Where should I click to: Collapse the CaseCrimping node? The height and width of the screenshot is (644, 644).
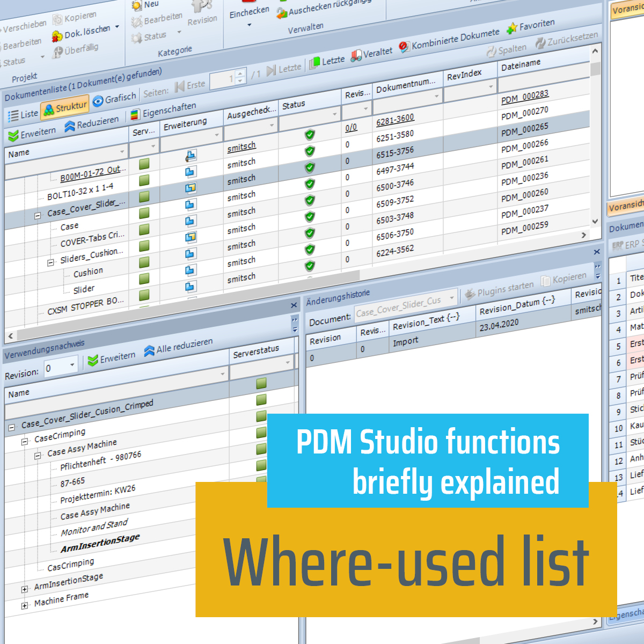[x=24, y=442]
